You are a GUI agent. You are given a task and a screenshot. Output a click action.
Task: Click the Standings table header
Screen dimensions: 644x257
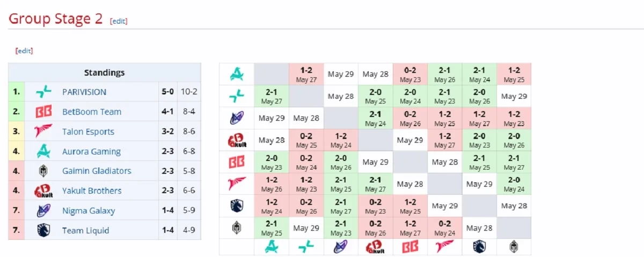104,72
